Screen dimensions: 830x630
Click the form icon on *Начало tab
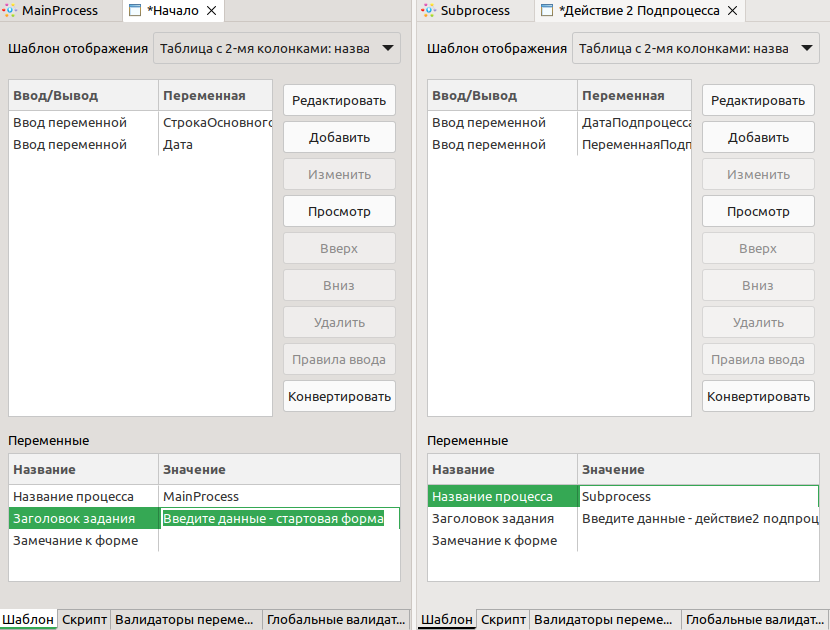(x=136, y=11)
